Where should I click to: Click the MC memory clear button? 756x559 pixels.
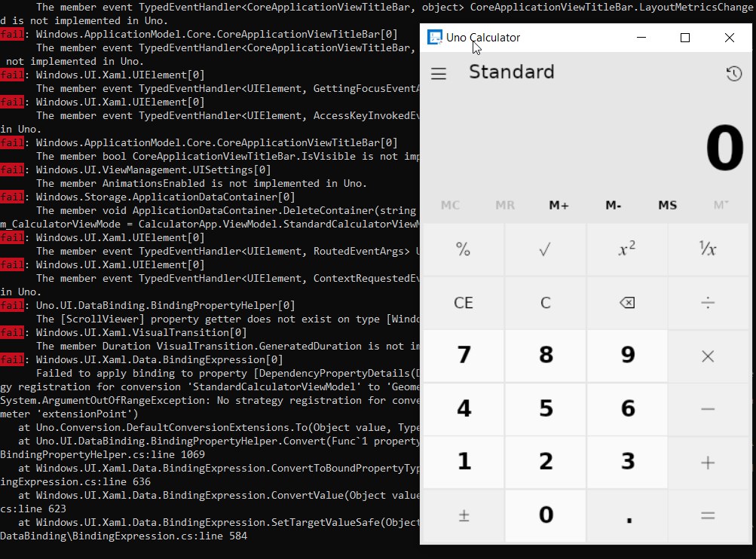point(450,205)
